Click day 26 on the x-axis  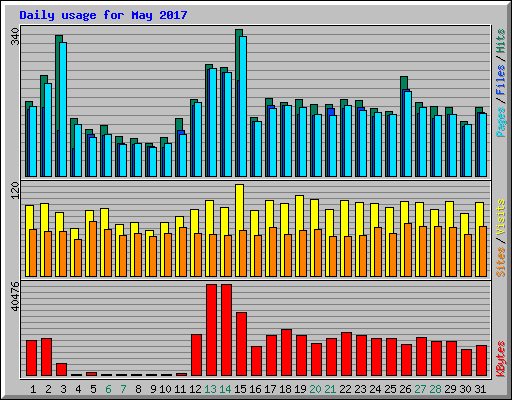tap(405, 389)
